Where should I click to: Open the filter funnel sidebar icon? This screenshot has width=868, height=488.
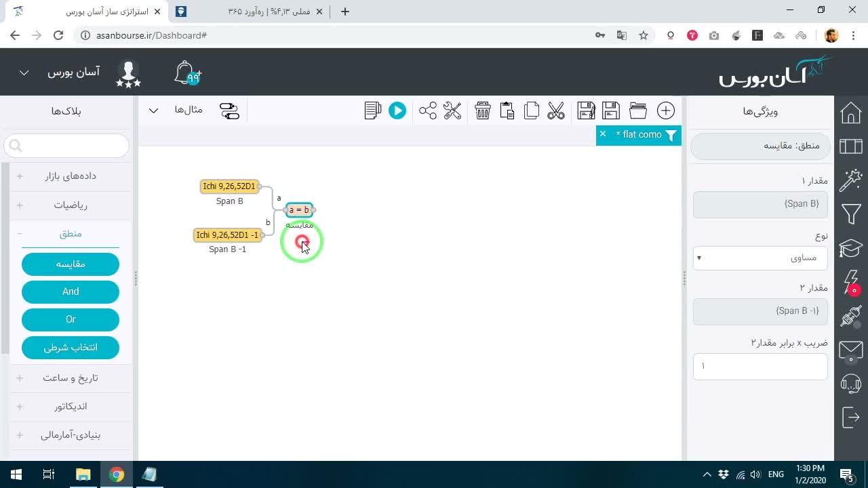pyautogui.click(x=851, y=215)
